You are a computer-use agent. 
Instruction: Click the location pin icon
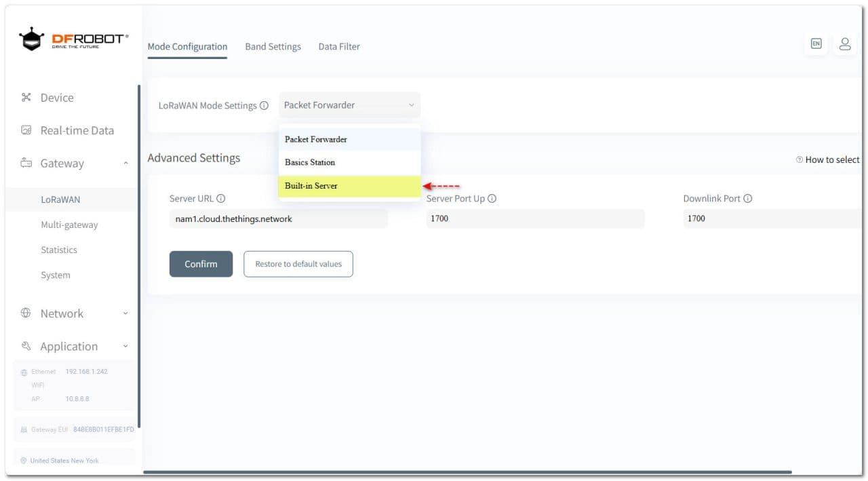[x=24, y=461]
